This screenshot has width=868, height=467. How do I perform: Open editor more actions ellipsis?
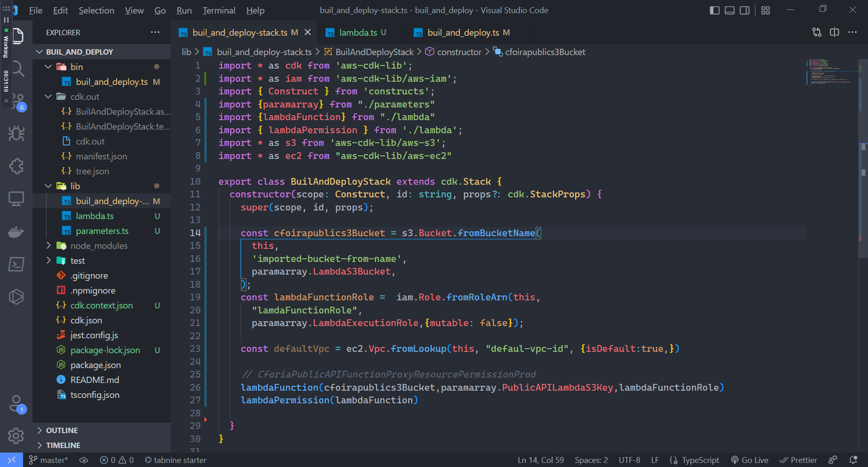pyautogui.click(x=852, y=32)
